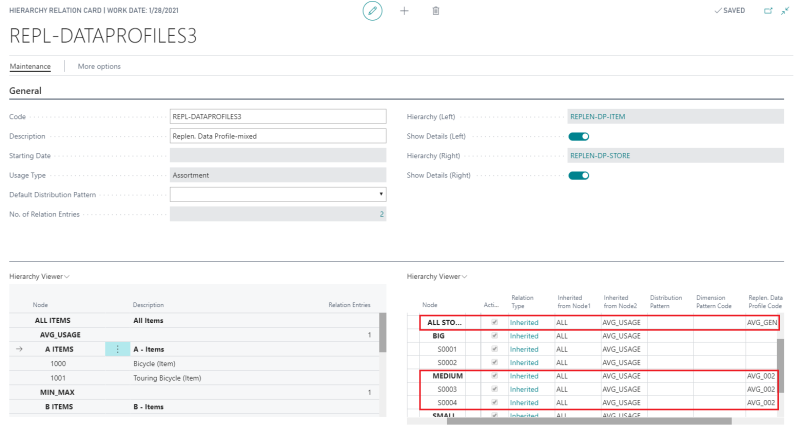This screenshot has width=800, height=438.
Task: Expand right Hierarchy Viewer menu chevron
Action: pyautogui.click(x=464, y=277)
